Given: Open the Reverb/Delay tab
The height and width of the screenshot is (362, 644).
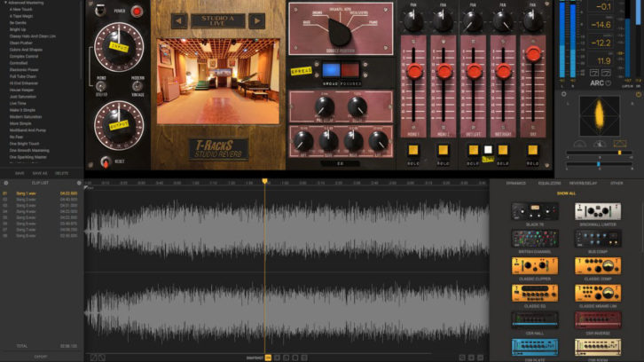Looking at the screenshot, I should tap(583, 184).
